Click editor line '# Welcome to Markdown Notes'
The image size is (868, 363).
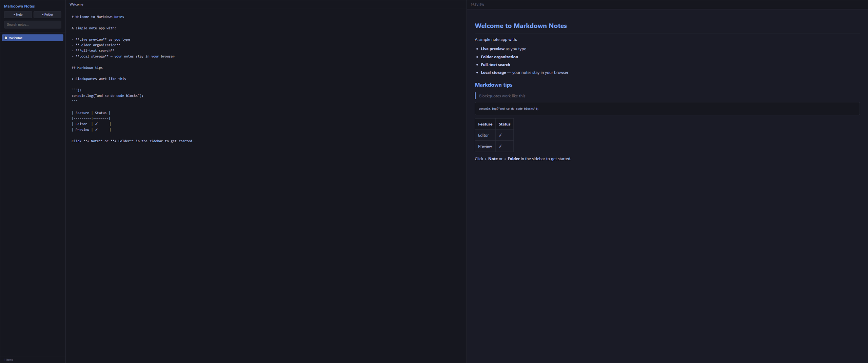98,17
